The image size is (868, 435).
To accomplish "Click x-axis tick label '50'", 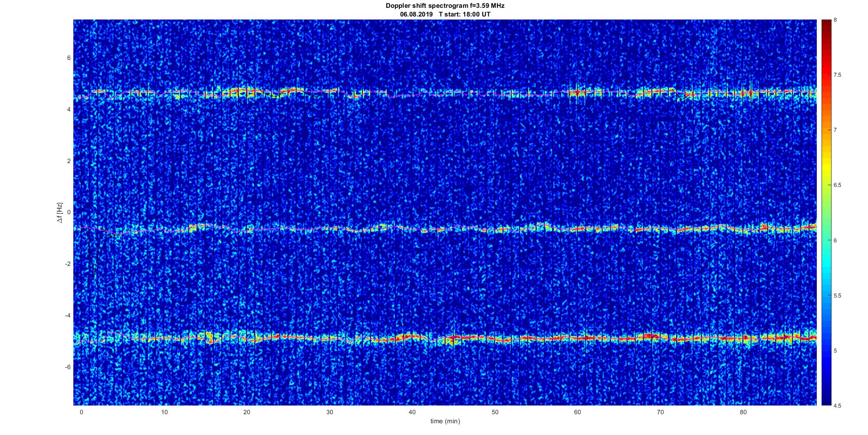I will coord(495,412).
